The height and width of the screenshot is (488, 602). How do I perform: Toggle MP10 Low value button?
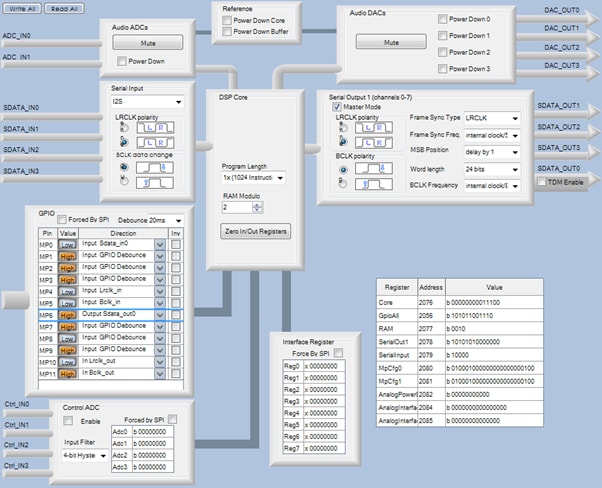[68, 362]
